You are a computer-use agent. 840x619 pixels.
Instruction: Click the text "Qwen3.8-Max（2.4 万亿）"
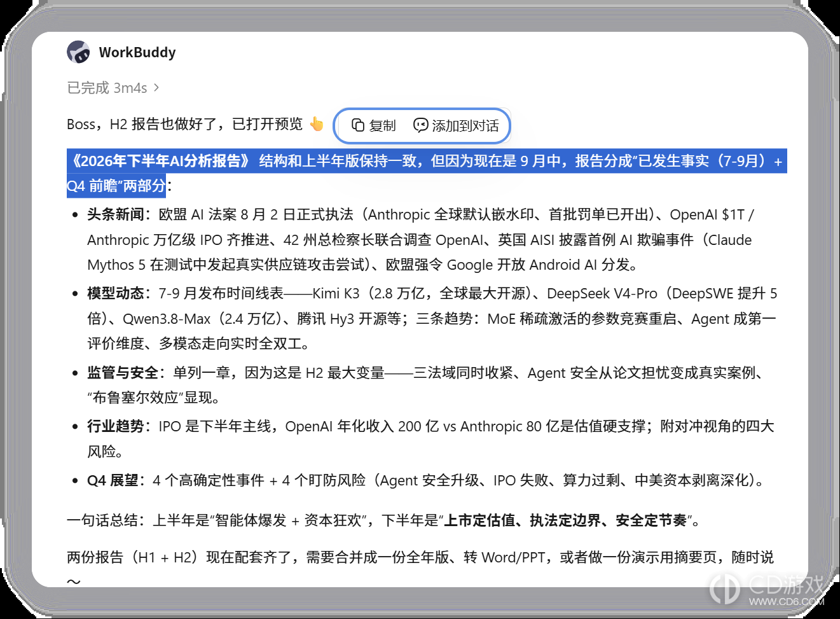click(202, 319)
